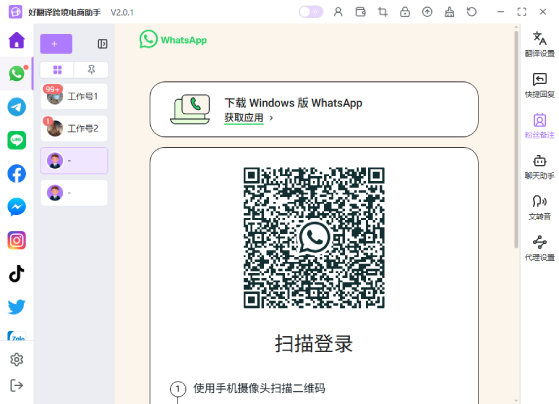The image size is (559, 404).
Task: Open Telegram from the sidebar
Action: pos(16,107)
